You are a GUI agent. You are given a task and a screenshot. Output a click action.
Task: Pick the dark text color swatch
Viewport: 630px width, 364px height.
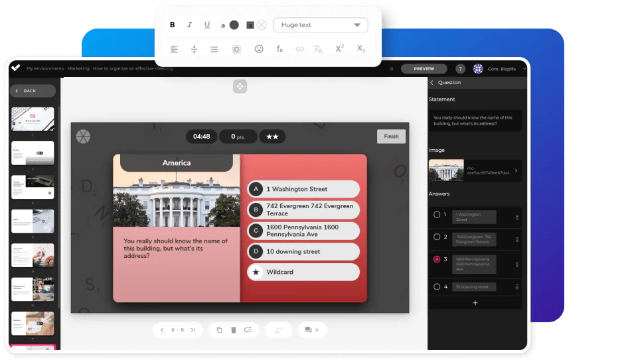pos(234,25)
